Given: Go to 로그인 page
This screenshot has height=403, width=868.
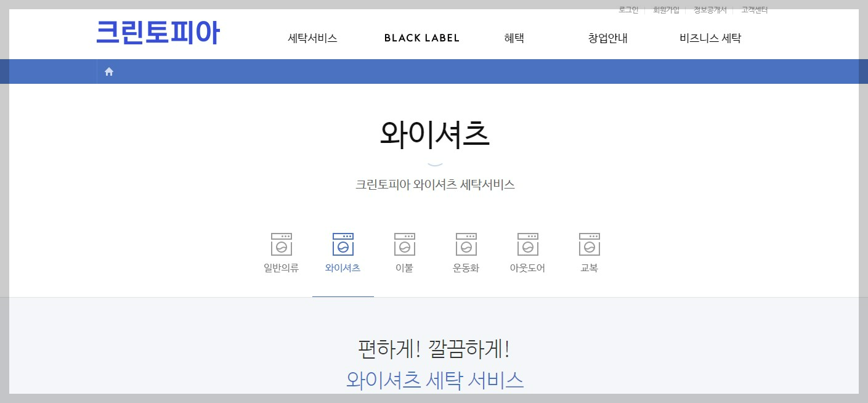Looking at the screenshot, I should [628, 10].
